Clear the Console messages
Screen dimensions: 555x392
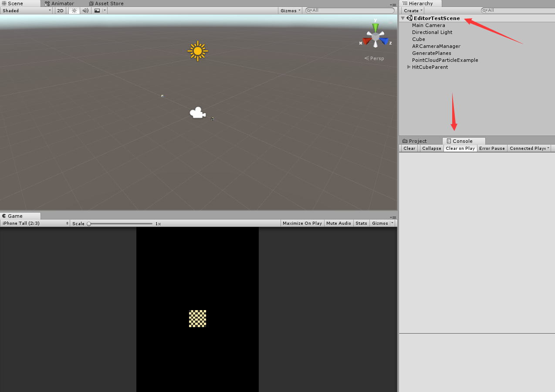(x=409, y=148)
